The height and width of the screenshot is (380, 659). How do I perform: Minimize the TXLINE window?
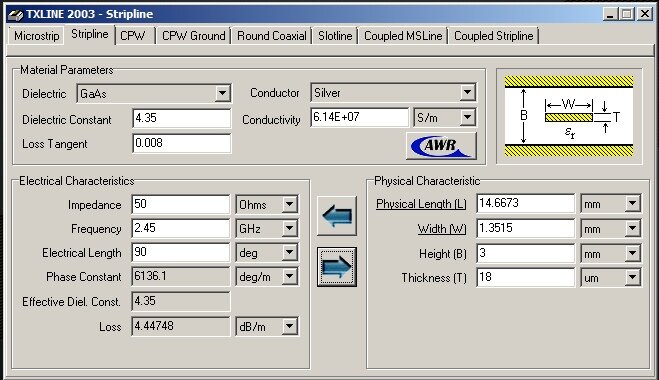pos(610,14)
